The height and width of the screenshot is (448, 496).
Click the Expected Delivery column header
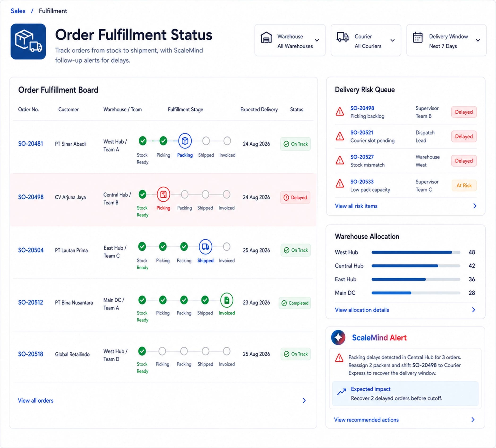(259, 110)
